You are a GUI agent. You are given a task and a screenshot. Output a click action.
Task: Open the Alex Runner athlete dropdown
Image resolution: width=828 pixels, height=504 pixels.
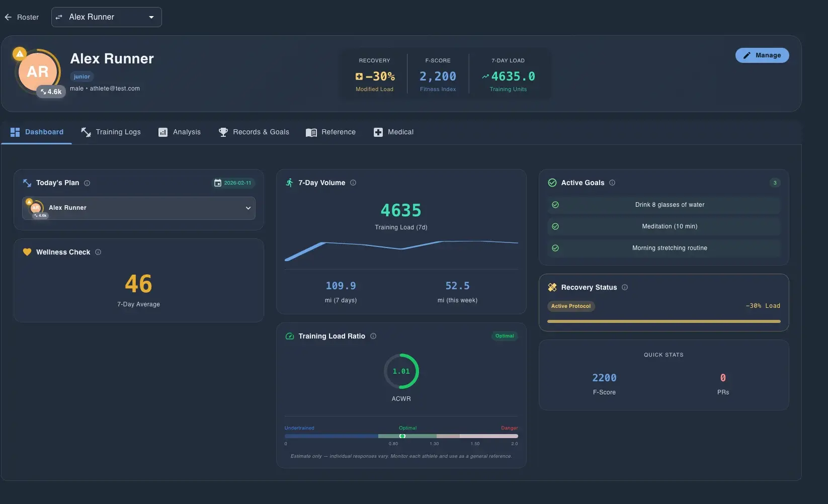151,17
